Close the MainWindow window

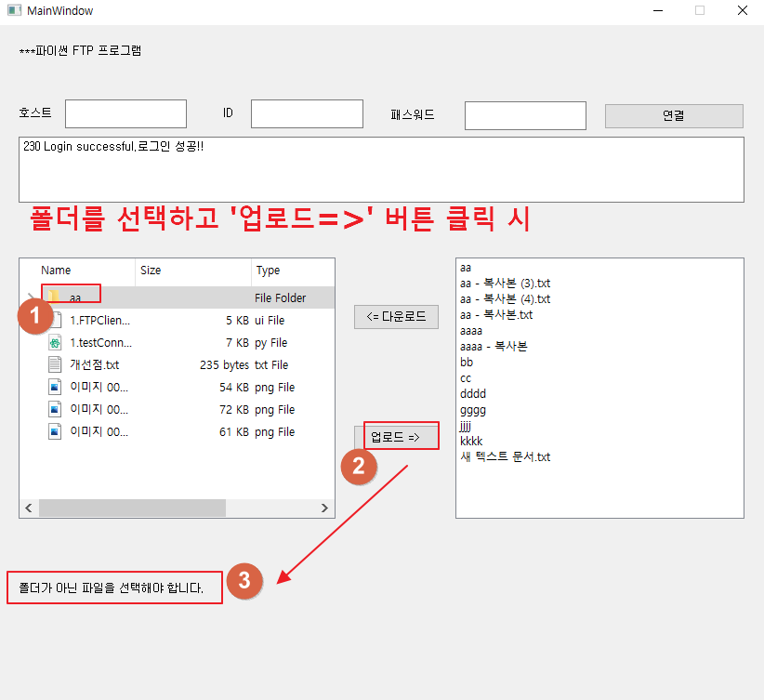[742, 10]
